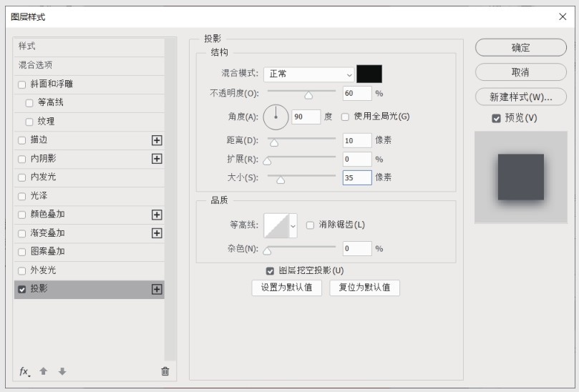Screen dimensions: 579x392
Task: Click the 大小 value field
Action: pyautogui.click(x=357, y=178)
